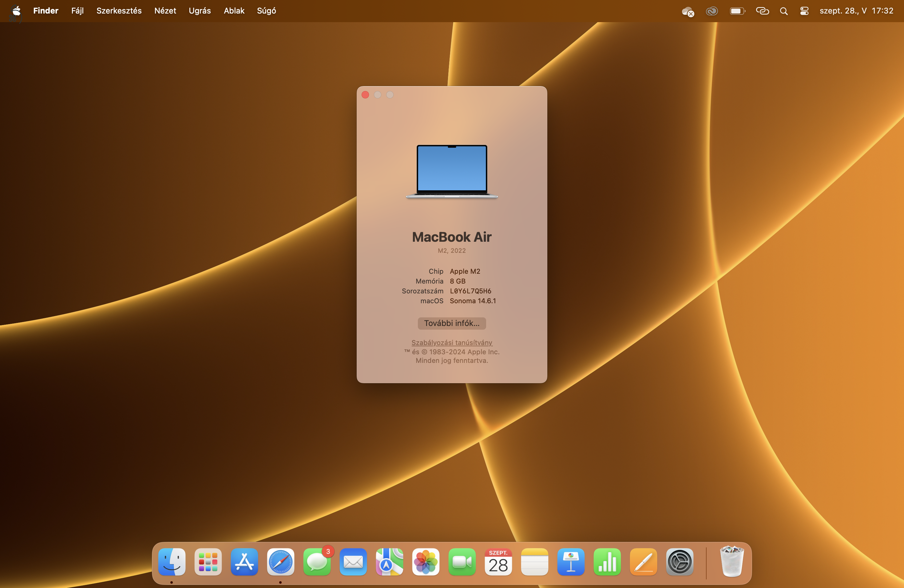Launch Maps from the Dock
This screenshot has width=904, height=588.
pyautogui.click(x=389, y=562)
